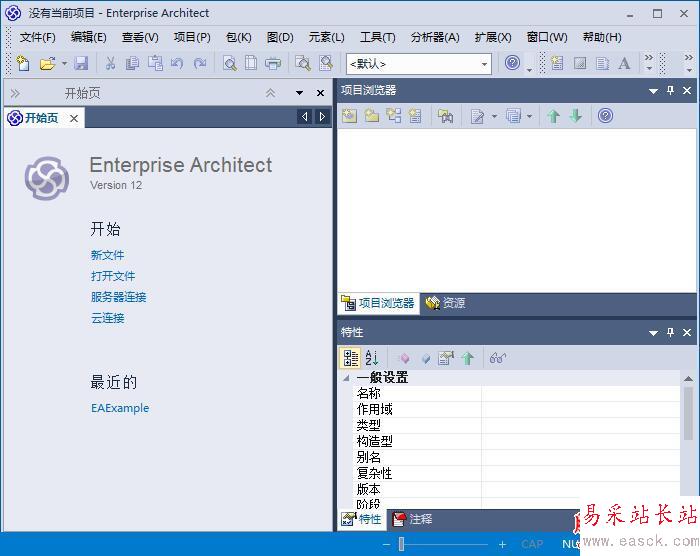Click the New Diagram icon in Project Browser
Viewport: 700px width, 556px height.
(394, 116)
